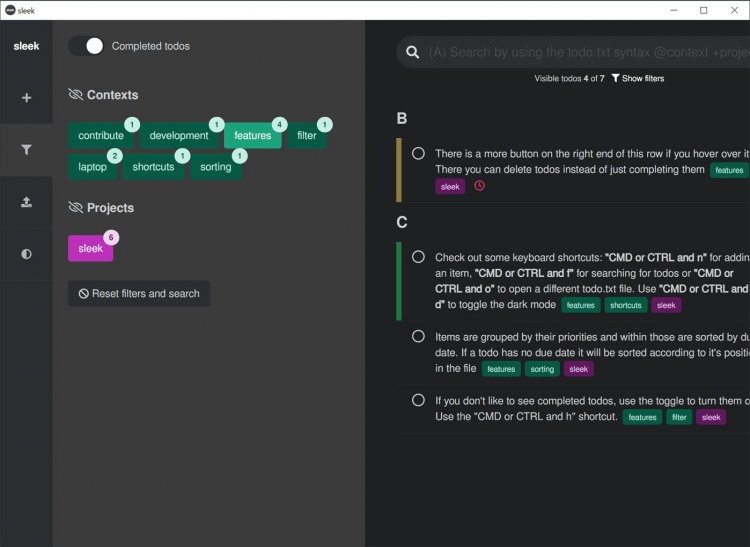
Task: Hide the Contexts section eye icon
Action: click(x=75, y=95)
